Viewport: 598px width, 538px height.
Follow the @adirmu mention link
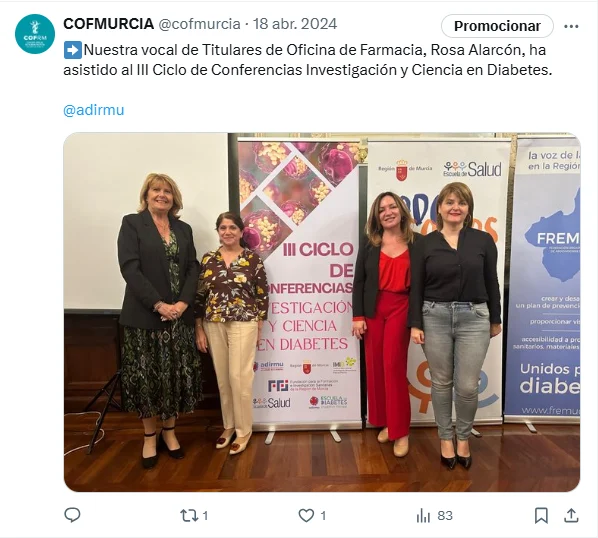(x=94, y=110)
